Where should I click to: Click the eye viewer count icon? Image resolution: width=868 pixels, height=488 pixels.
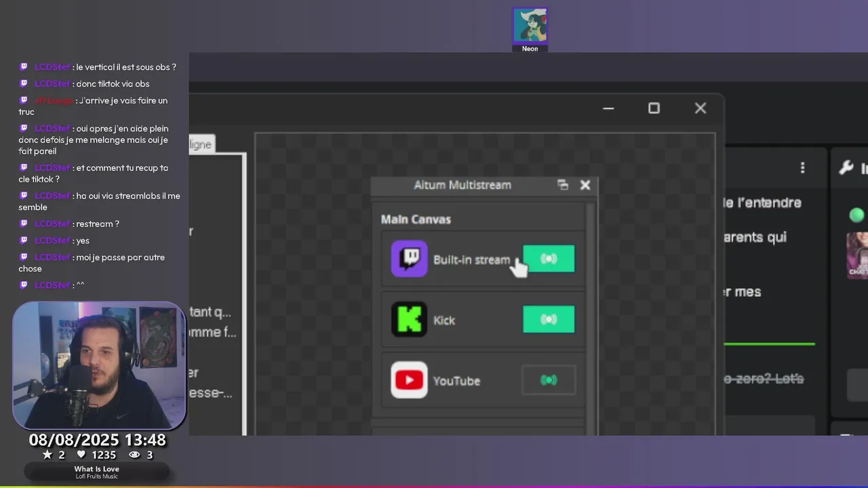pos(134,455)
